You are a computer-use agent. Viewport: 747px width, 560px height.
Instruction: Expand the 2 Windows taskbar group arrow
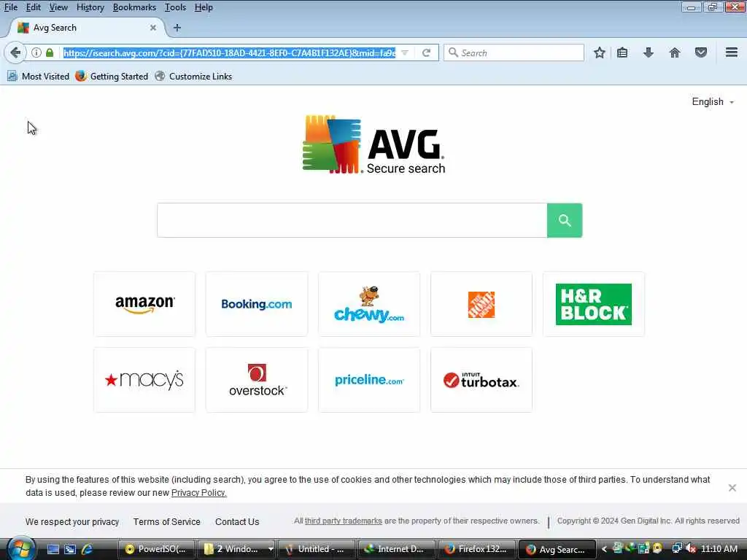[x=271, y=549]
